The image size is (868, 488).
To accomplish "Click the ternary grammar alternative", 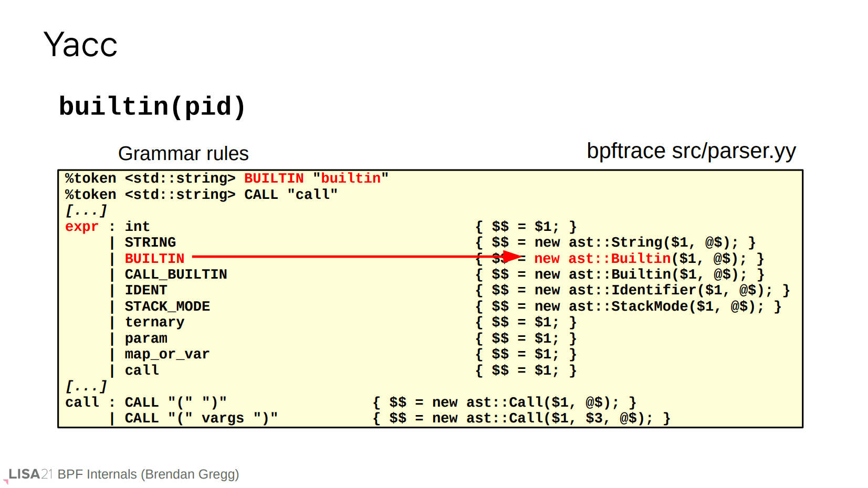I will (x=154, y=322).
